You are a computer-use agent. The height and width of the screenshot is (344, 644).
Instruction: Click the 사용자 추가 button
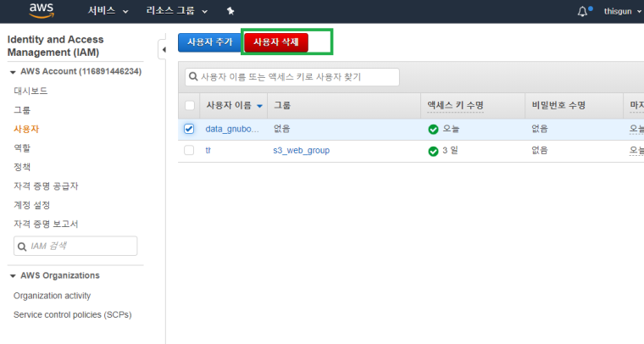(210, 42)
